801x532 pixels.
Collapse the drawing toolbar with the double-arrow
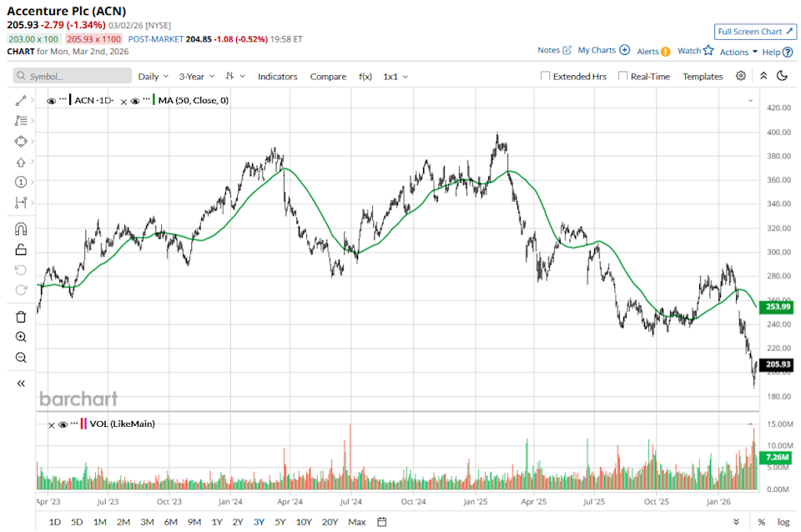(21, 384)
